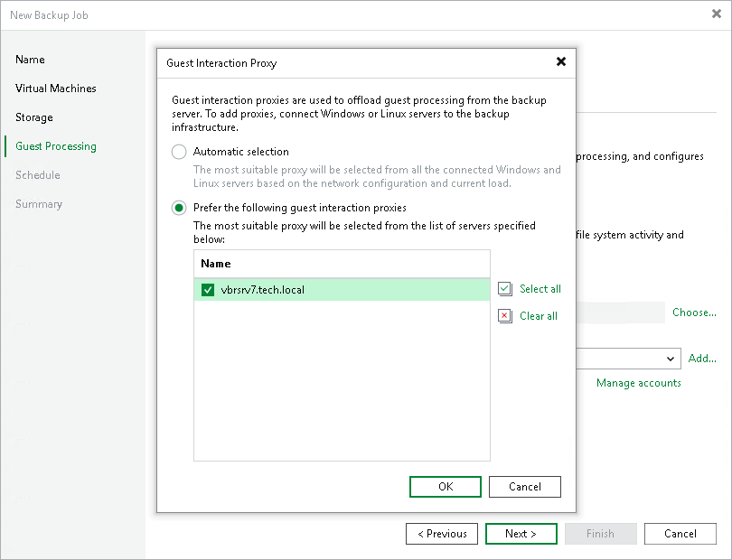
Task: Click the Clear all link
Action: (x=539, y=316)
